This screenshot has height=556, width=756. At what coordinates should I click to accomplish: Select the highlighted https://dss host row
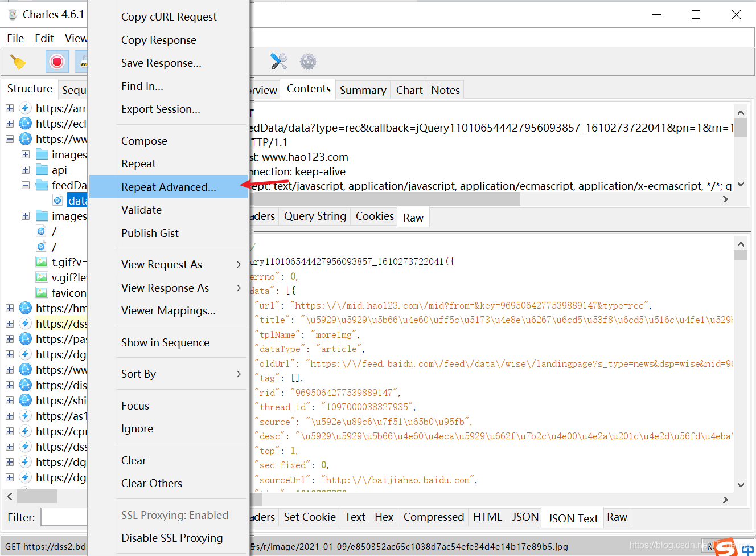pyautogui.click(x=61, y=324)
